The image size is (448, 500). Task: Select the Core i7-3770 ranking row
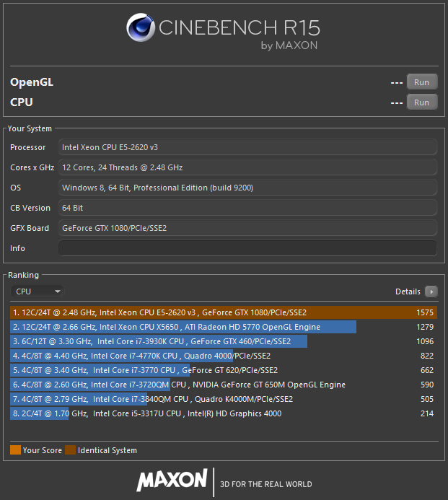point(224,370)
